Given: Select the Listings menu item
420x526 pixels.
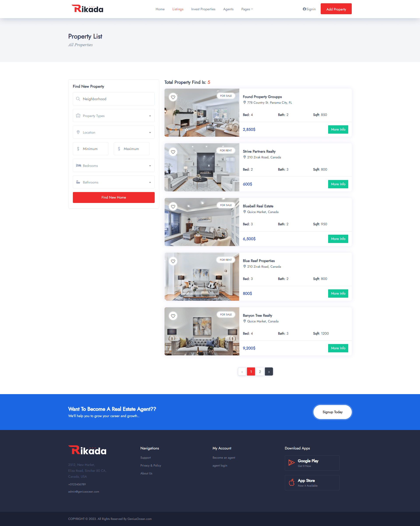Looking at the screenshot, I should click(x=178, y=9).
